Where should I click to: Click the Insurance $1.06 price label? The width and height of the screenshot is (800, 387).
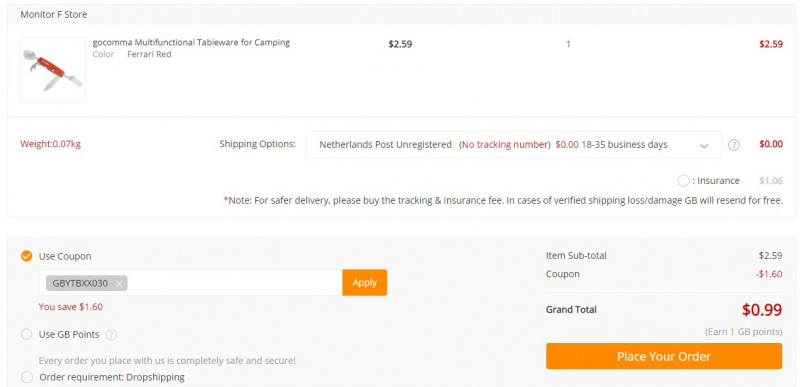[770, 180]
